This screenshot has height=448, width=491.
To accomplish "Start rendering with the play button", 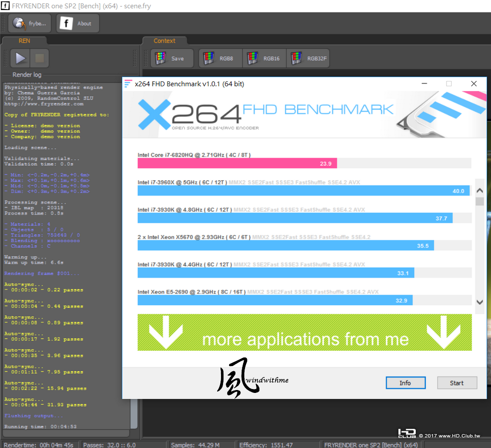I will point(20,58).
